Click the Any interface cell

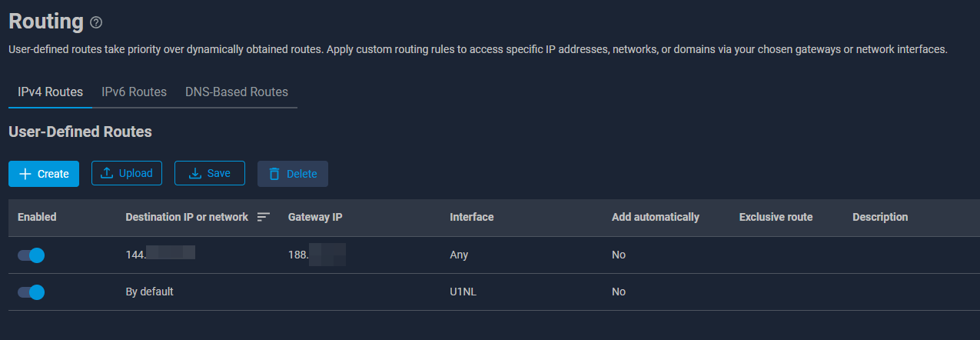tap(459, 255)
